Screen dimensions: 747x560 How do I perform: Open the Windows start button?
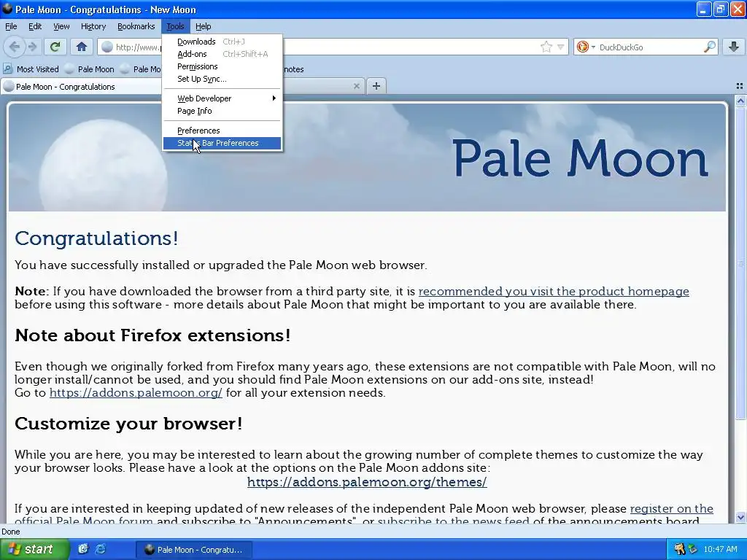[x=34, y=549]
